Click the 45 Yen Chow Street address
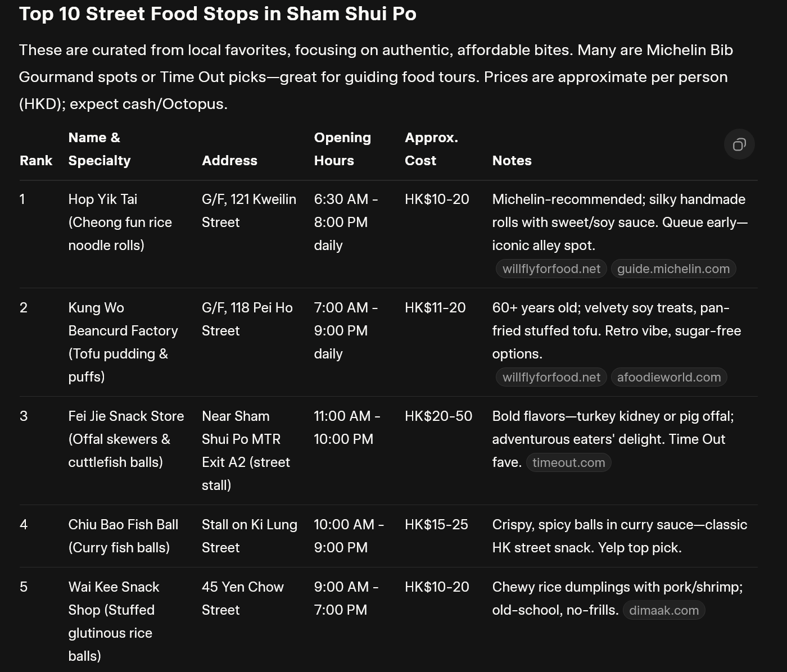This screenshot has height=672, width=787. [x=243, y=598]
